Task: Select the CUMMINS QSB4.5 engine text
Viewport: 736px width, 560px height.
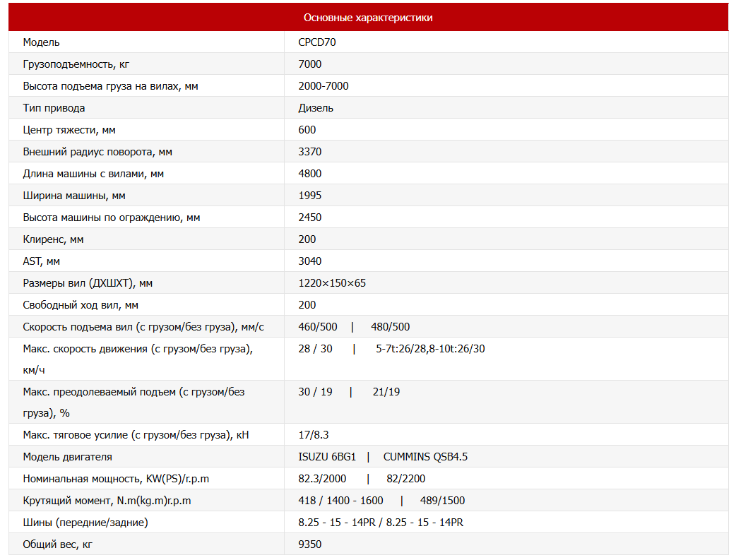Action: click(425, 457)
